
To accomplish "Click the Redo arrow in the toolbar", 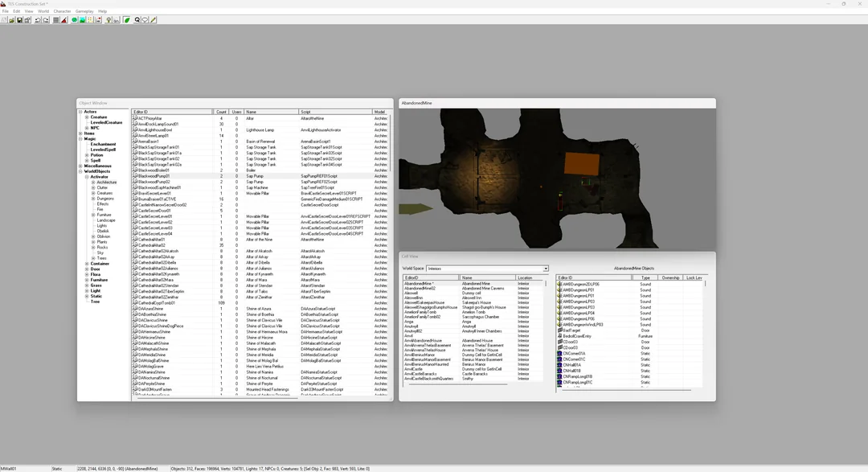I will (46, 20).
